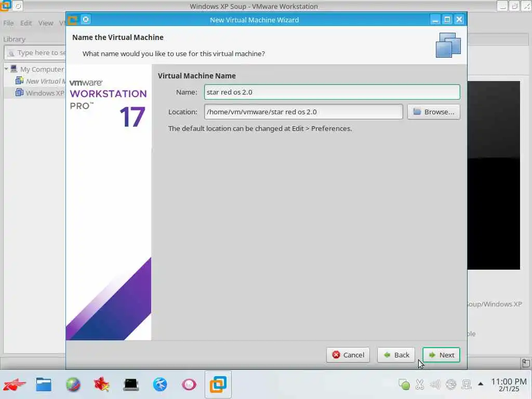
Task: Open the pink circular app in taskbar
Action: (x=189, y=385)
